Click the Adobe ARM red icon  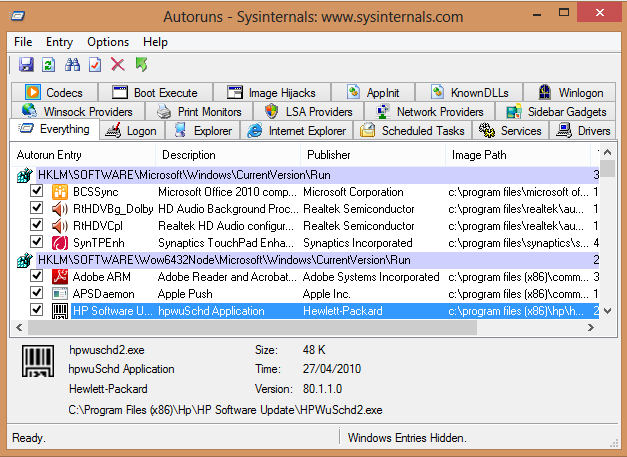[60, 277]
